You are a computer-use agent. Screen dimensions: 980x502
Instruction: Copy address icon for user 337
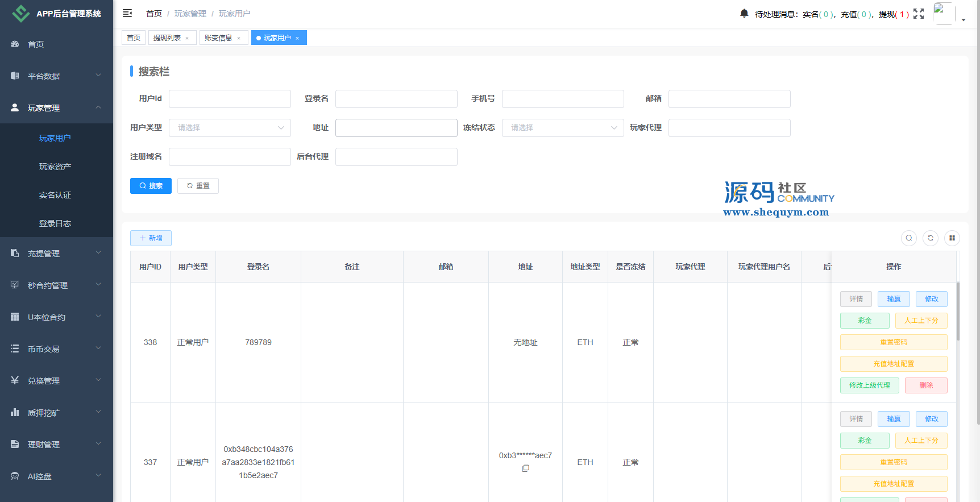coord(525,468)
